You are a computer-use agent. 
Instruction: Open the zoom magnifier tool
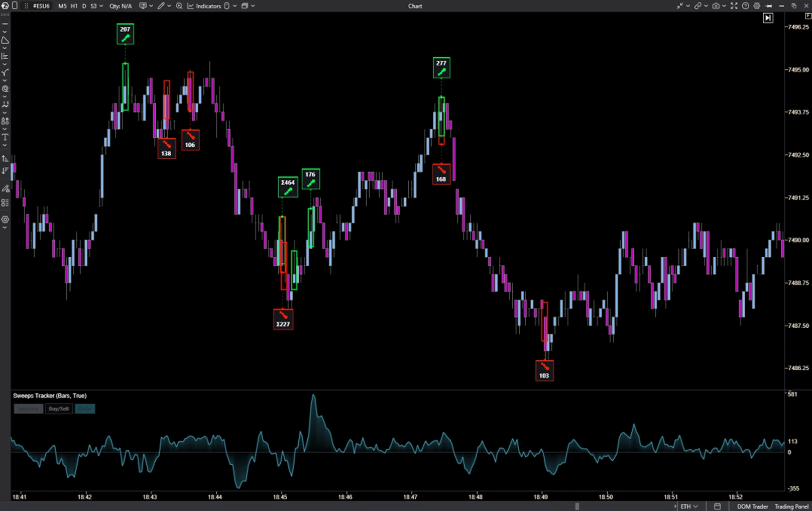point(179,6)
